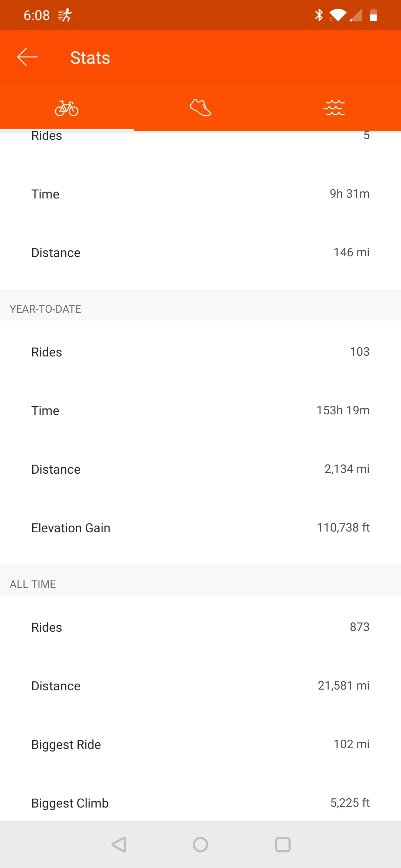This screenshot has height=868, width=401.
Task: Tap the Wi-Fi status icon
Action: (338, 15)
